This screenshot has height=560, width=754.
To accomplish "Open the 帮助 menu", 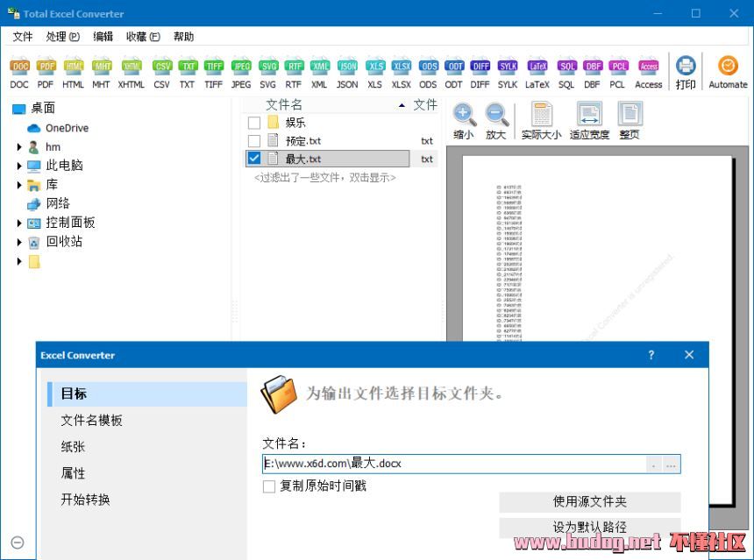I will tap(181, 36).
